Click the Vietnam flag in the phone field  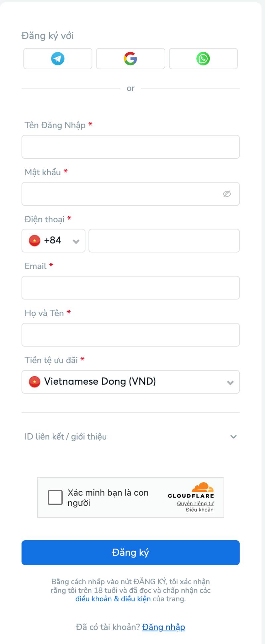point(34,241)
